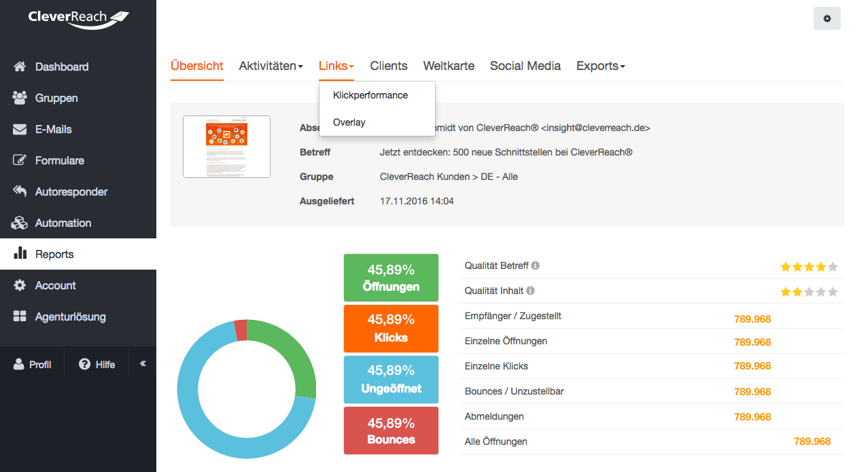This screenshot has height=472, width=868.
Task: Select Automation in the sidebar
Action: (x=78, y=223)
